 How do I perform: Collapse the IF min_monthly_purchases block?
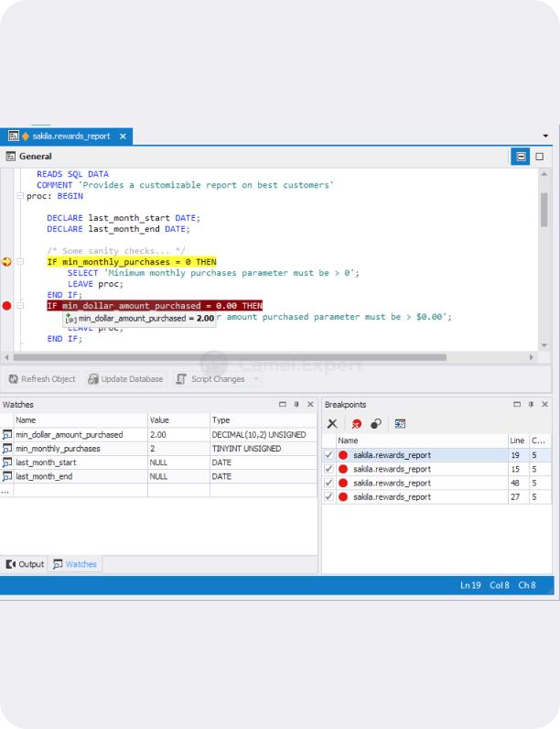pyautogui.click(x=20, y=262)
